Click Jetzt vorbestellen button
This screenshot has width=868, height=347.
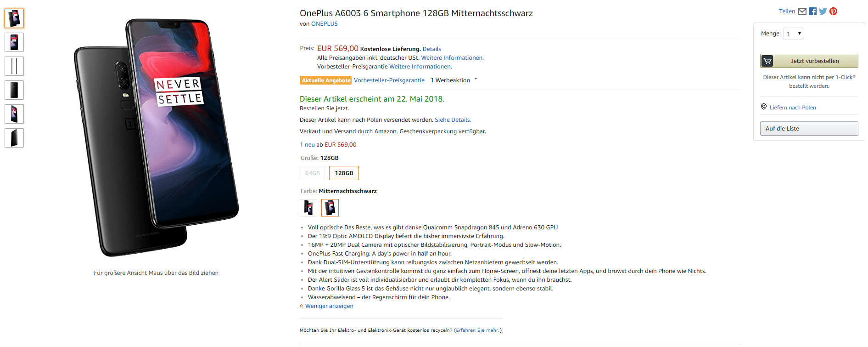(x=809, y=61)
